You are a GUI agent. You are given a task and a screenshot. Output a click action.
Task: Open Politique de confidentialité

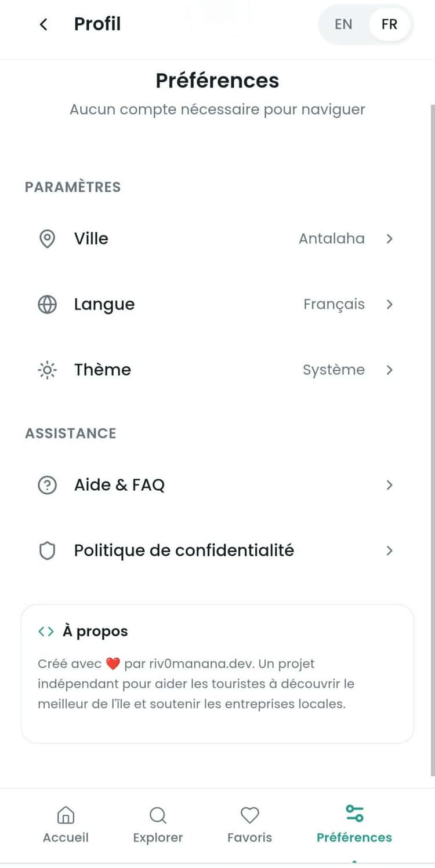184,550
